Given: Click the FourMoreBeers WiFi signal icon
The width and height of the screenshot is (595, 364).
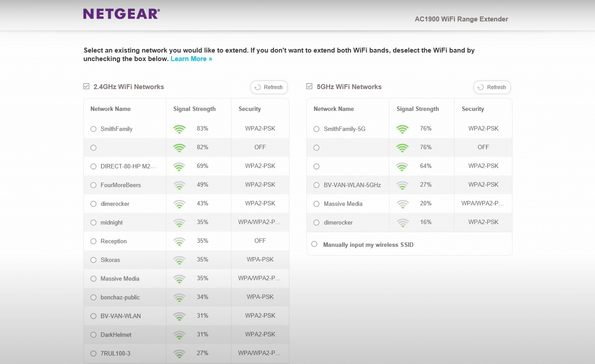Looking at the screenshot, I should (179, 185).
